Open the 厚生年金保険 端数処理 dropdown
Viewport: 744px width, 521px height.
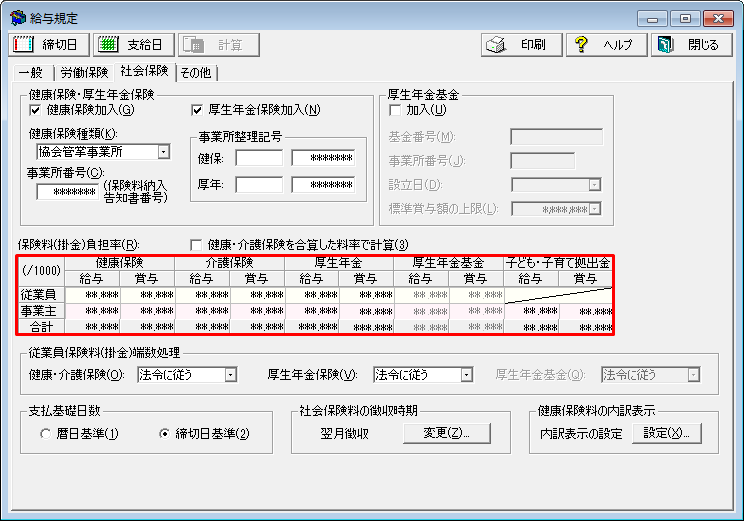pos(466,375)
